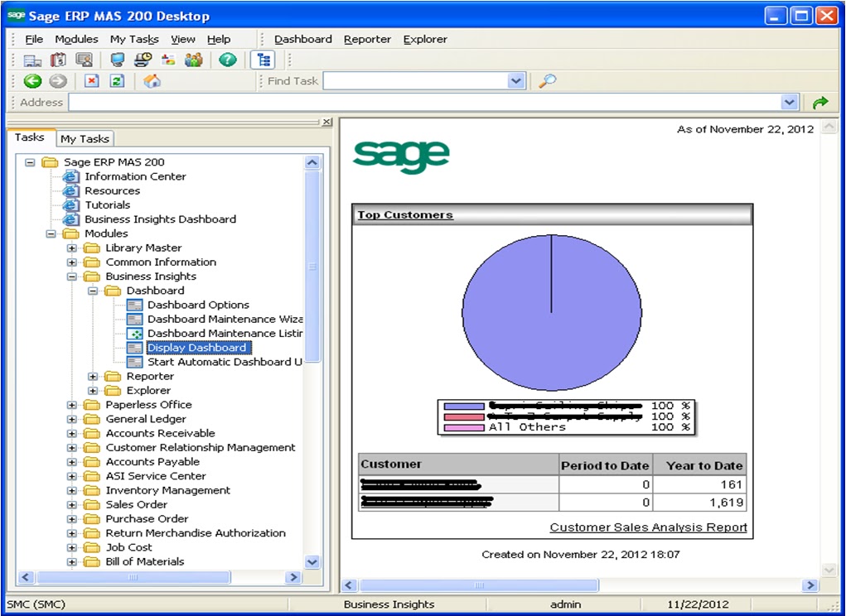Image resolution: width=846 pixels, height=616 pixels.
Task: Click the grey forward arrow icon
Action: [58, 81]
